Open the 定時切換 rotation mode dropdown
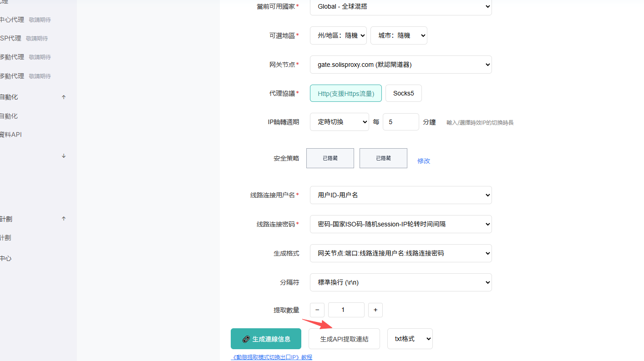The image size is (644, 361). 339,122
